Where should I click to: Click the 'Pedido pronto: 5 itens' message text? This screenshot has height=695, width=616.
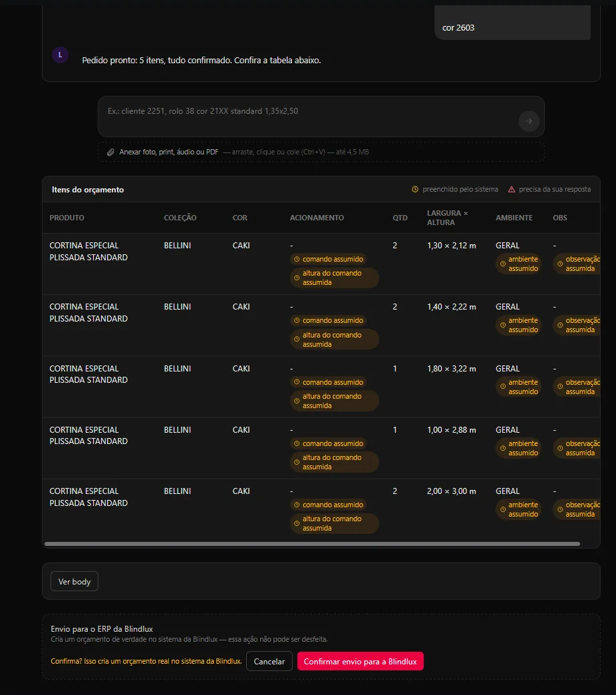click(x=202, y=61)
